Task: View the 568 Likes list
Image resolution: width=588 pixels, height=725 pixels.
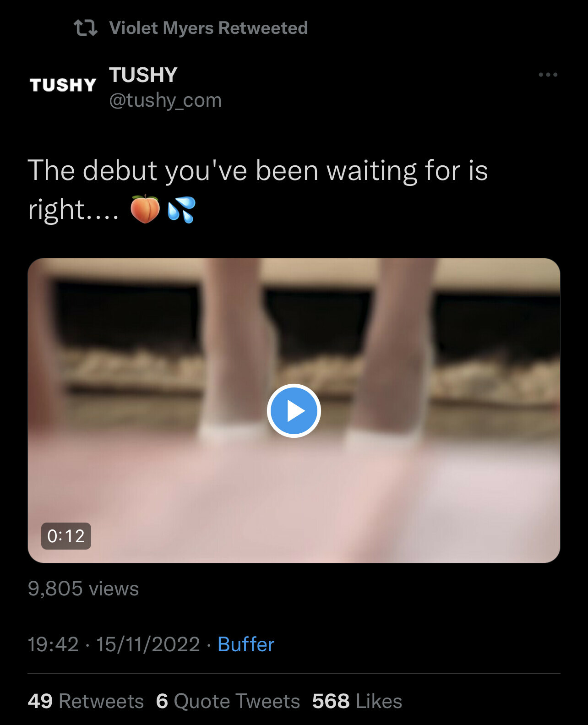Action: (x=357, y=701)
